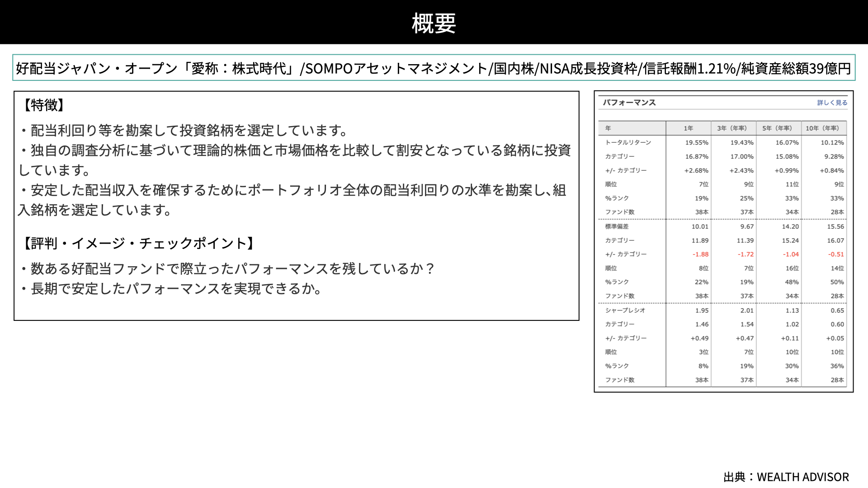Click the red -1.88 deviation difference
Viewport: 868px width, 488px height.
click(x=700, y=254)
